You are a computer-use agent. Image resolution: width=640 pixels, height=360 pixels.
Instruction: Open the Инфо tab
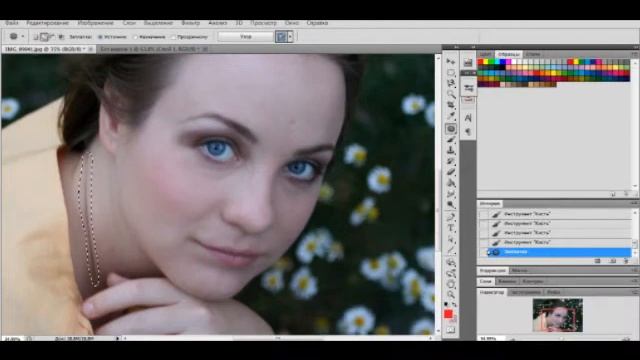553,292
